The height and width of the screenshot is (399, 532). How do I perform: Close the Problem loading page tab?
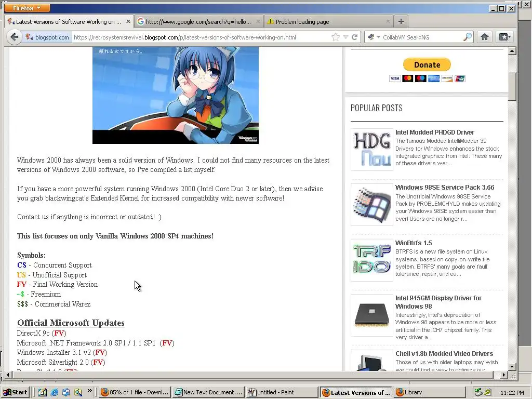[388, 21]
